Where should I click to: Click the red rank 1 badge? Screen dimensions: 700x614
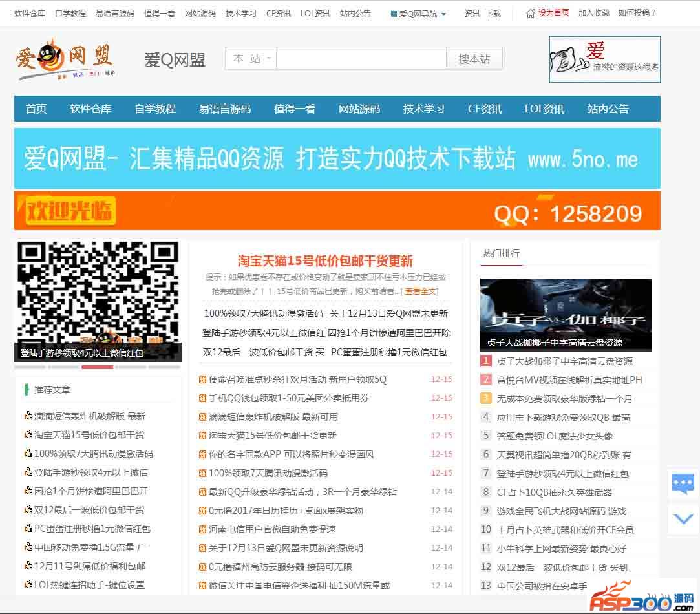point(485,361)
